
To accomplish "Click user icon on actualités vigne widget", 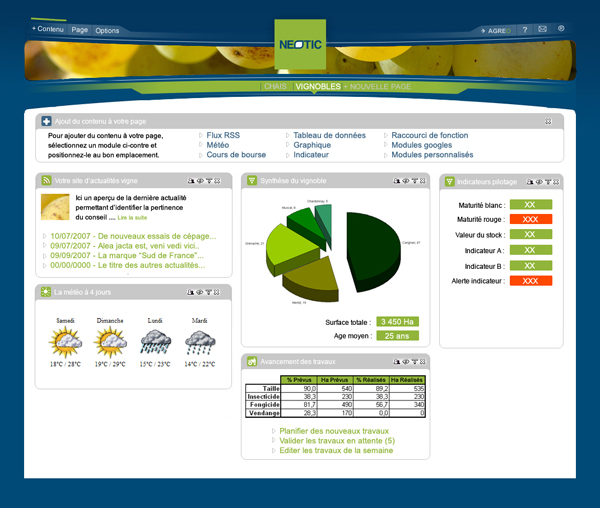I will (x=191, y=181).
